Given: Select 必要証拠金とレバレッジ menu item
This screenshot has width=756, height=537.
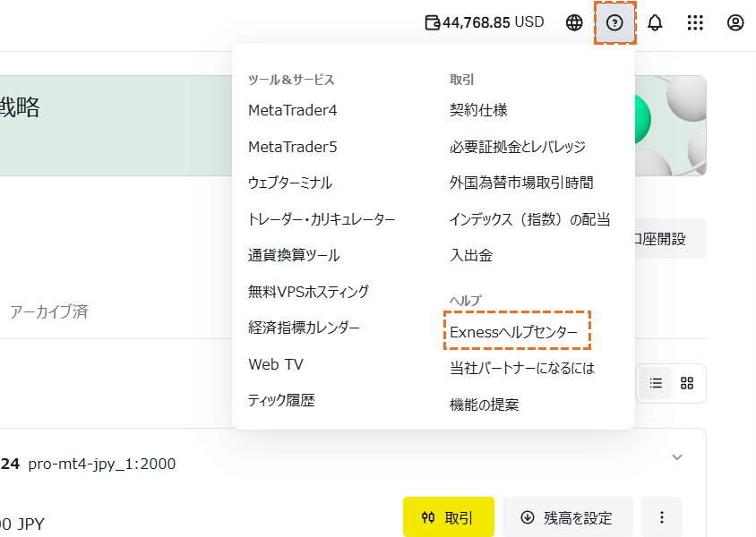Looking at the screenshot, I should [517, 147].
